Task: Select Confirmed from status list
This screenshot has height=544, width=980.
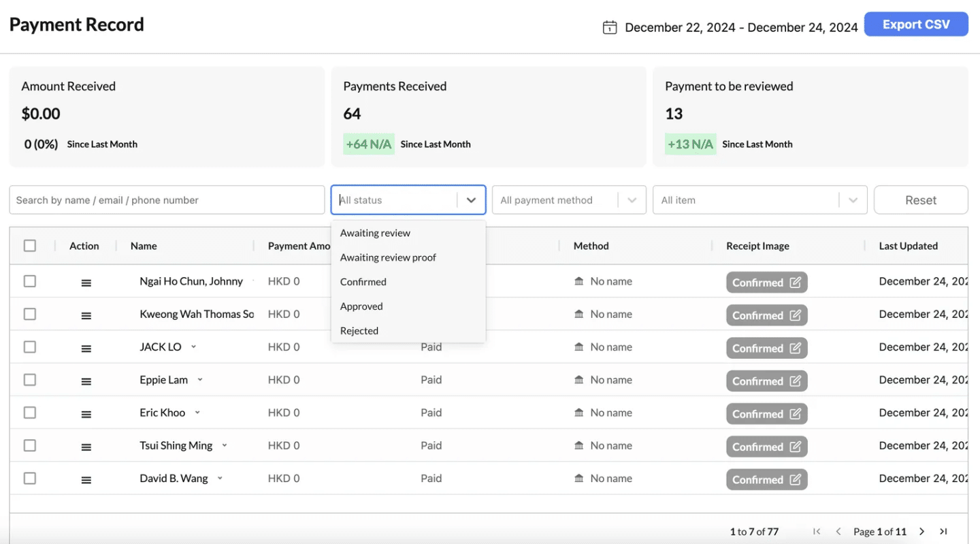Action: coord(408,282)
